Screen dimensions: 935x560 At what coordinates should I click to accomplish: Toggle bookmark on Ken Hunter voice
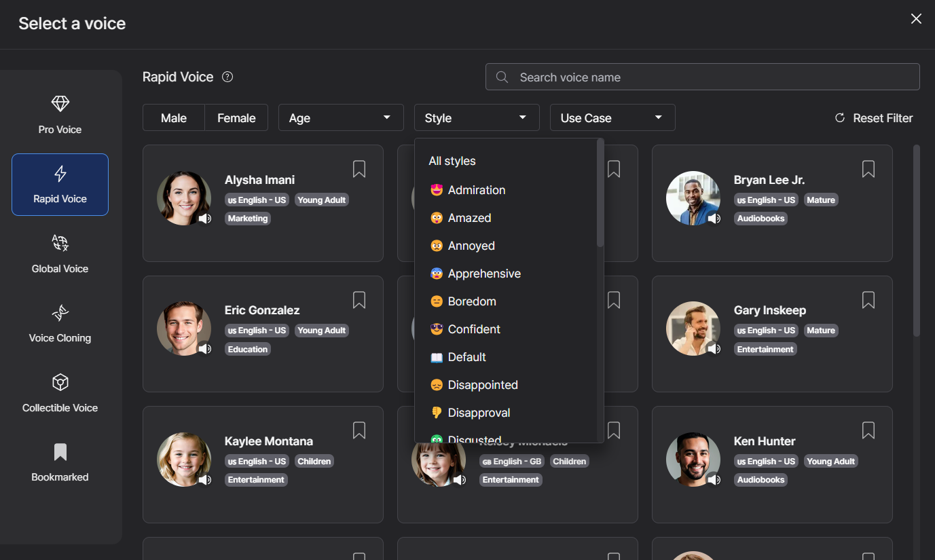coord(868,430)
